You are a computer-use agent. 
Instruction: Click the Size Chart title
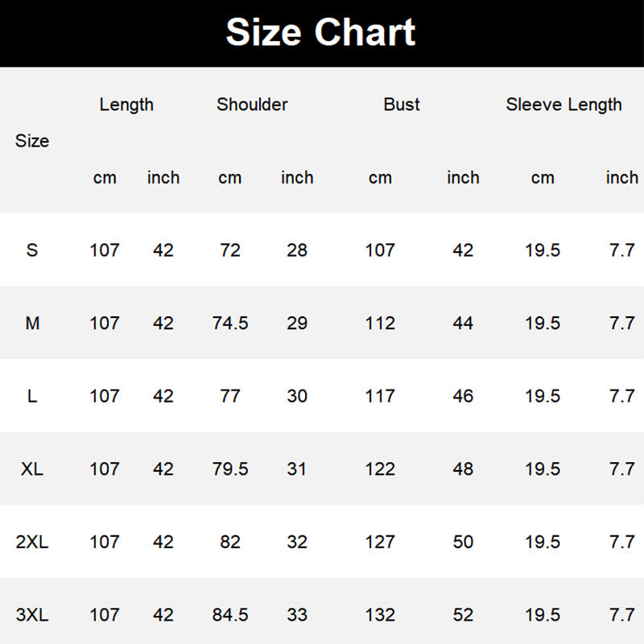point(320,33)
